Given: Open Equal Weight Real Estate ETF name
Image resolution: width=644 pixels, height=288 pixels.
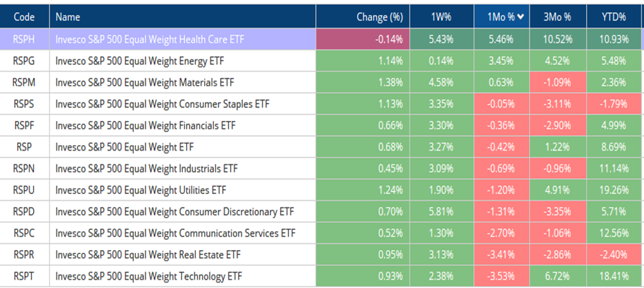Looking at the screenshot, I should [x=148, y=253].
